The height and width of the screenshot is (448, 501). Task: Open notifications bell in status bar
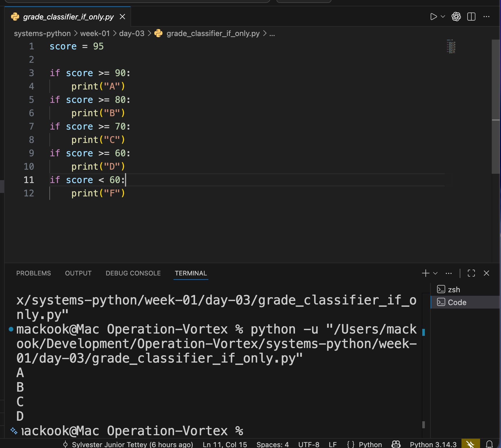[489, 444]
